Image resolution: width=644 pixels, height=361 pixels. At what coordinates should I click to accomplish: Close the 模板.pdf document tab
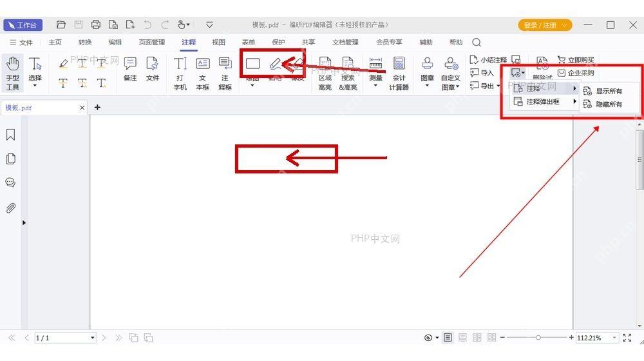82,108
